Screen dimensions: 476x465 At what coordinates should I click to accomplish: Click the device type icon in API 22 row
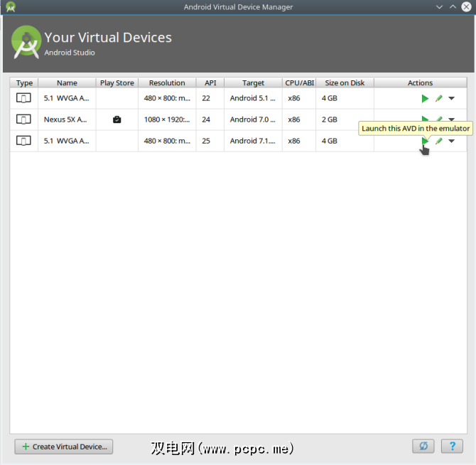pos(23,98)
